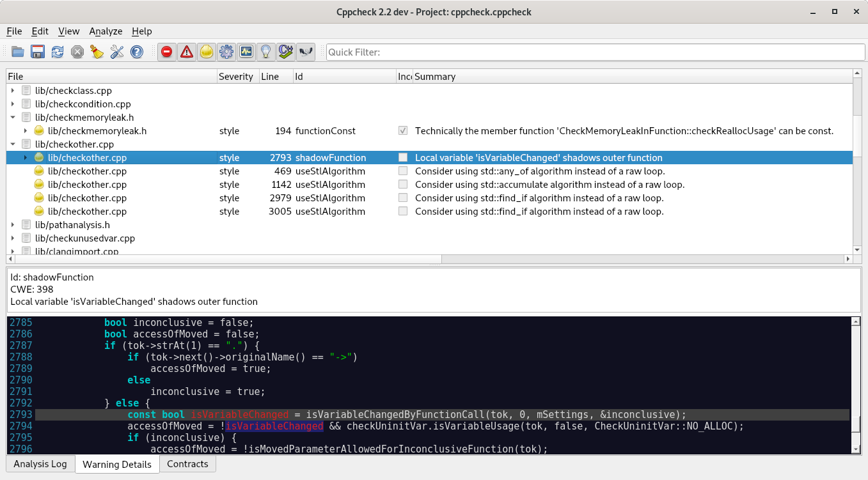Viewport: 868px width, 480px height.
Task: Switch to the Analysis Log tab
Action: pos(40,464)
